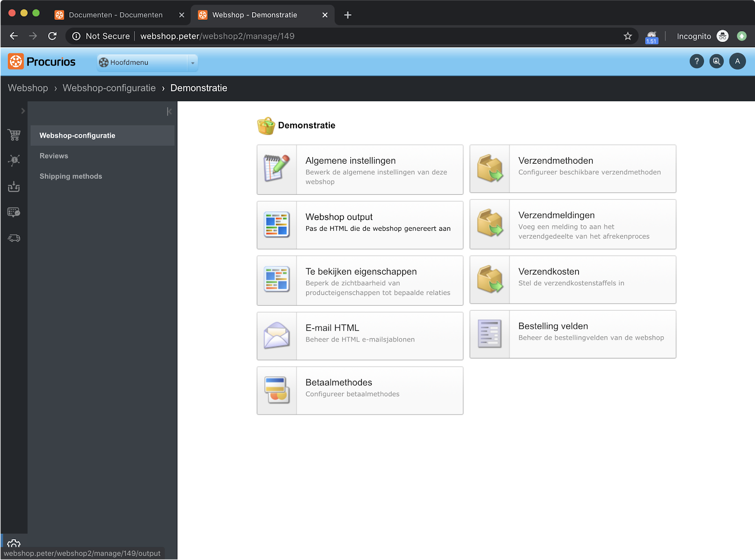This screenshot has width=755, height=560.
Task: Open the Hoofdmenu dropdown
Action: 147,62
